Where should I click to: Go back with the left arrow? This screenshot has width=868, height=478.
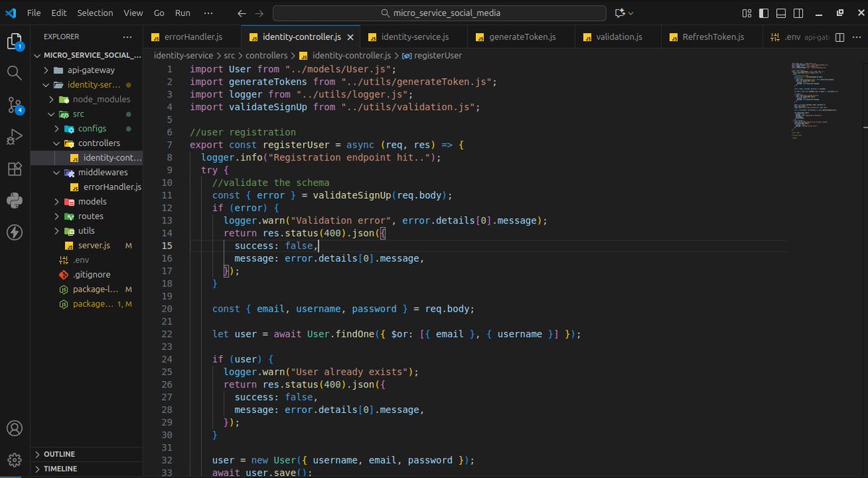[242, 13]
